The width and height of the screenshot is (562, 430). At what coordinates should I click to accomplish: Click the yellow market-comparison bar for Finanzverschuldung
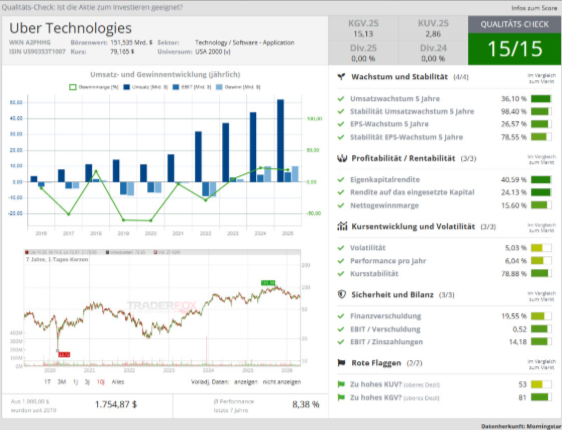click(541, 316)
